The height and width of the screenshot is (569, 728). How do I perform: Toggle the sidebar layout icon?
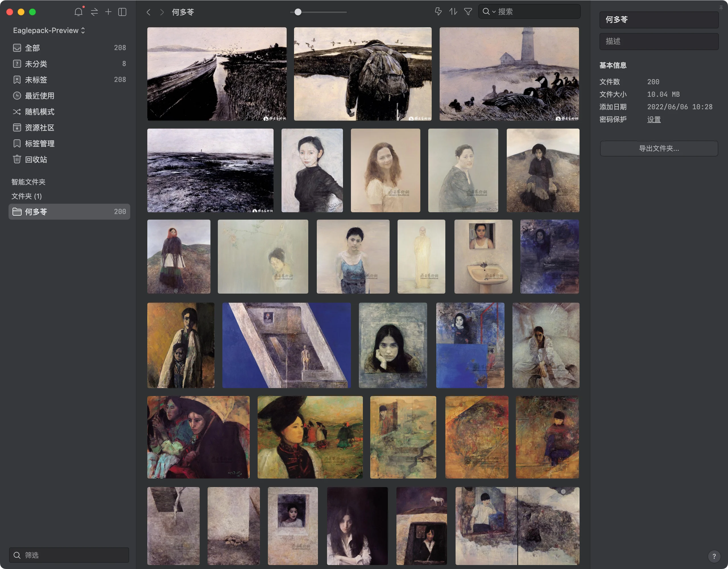122,12
